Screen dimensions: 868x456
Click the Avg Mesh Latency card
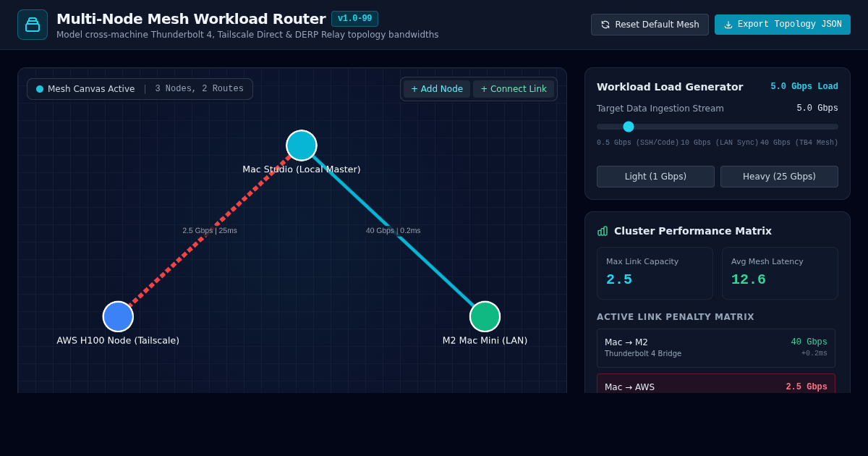click(x=780, y=274)
